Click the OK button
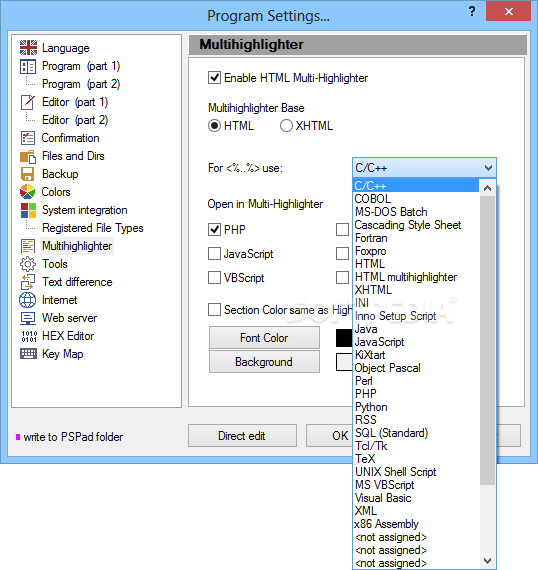538x570 pixels. pyautogui.click(x=329, y=436)
